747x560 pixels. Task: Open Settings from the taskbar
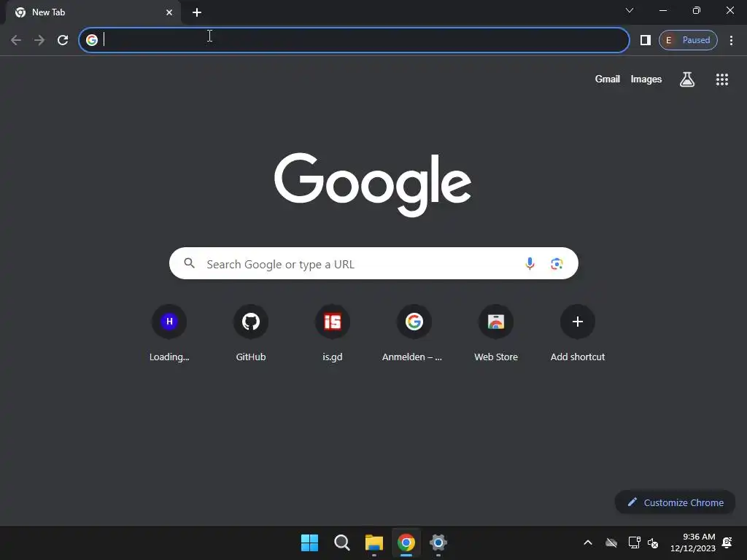coord(438,542)
